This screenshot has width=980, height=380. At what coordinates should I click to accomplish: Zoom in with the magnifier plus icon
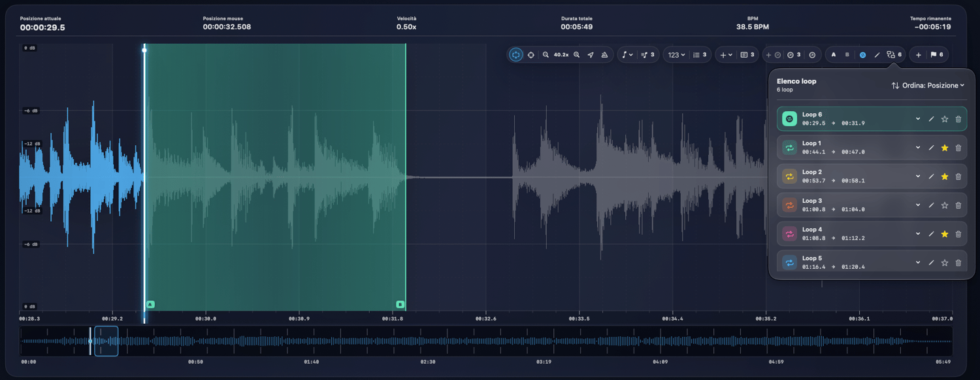coord(576,55)
